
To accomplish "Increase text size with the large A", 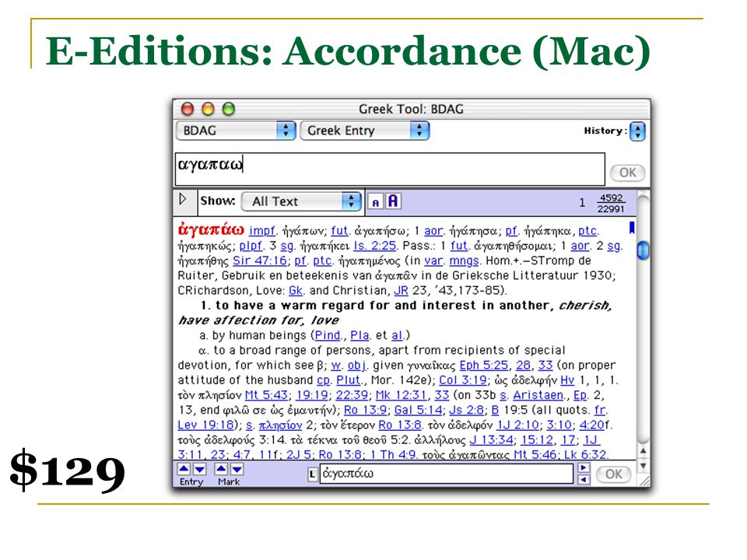I will pos(393,201).
